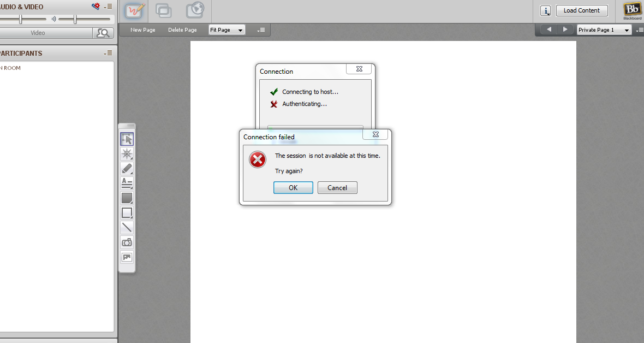Image resolution: width=644 pixels, height=343 pixels.
Task: Click the Load Content button
Action: point(582,11)
